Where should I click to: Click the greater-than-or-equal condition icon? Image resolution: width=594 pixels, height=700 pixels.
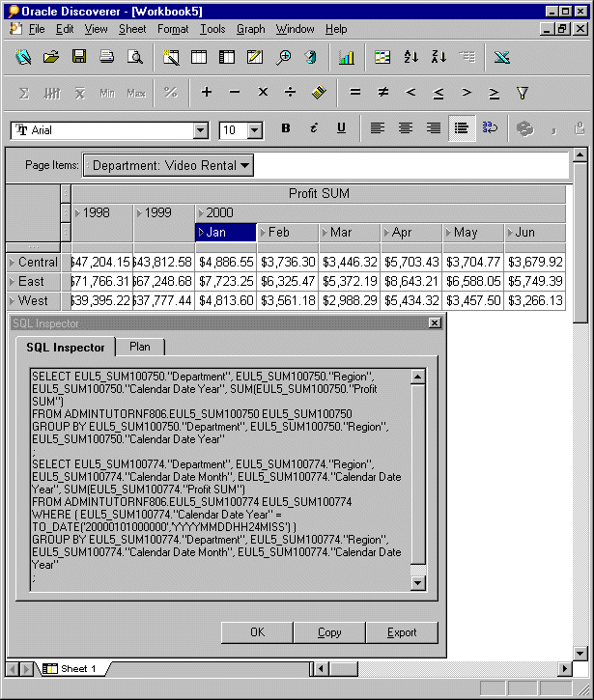[x=494, y=93]
